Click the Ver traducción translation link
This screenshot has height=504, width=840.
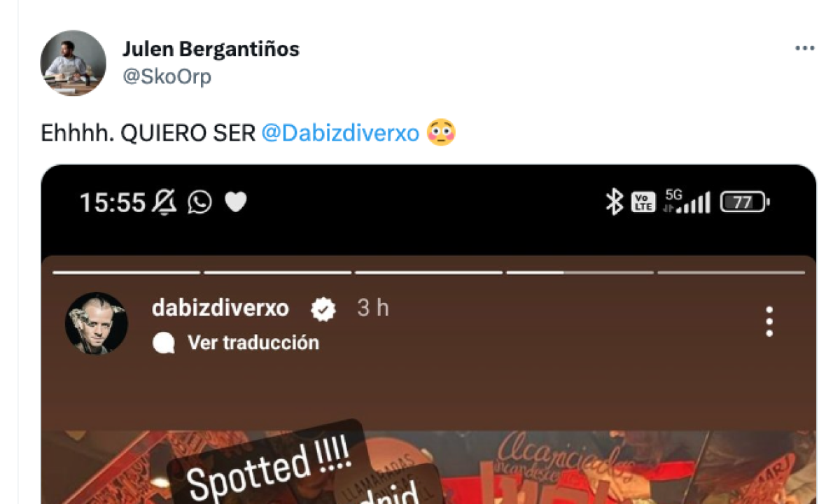click(236, 343)
